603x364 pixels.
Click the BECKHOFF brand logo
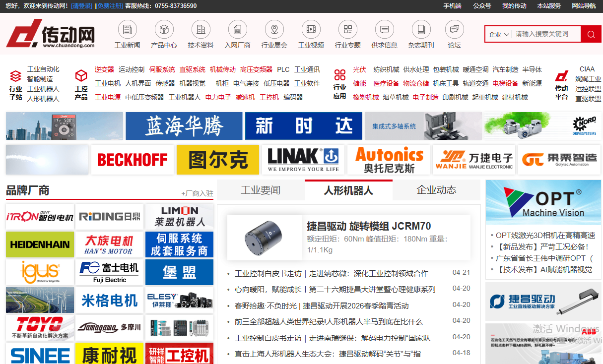(x=132, y=160)
